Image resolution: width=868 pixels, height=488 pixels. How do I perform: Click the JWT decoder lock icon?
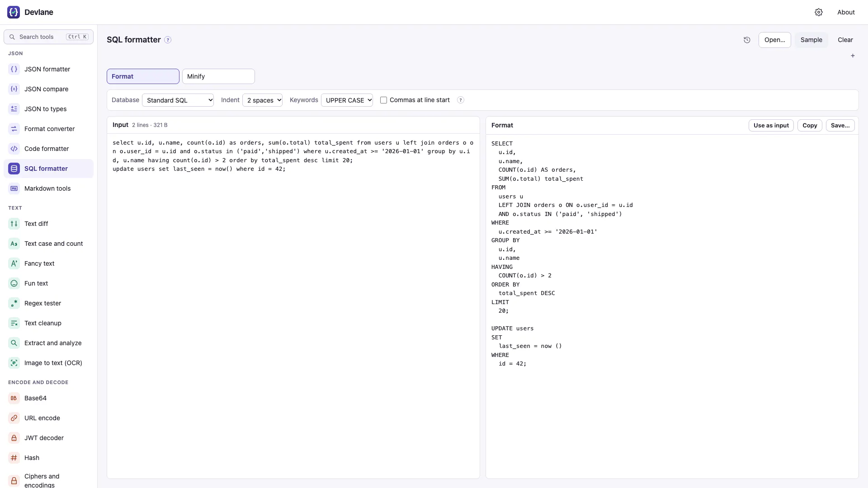coord(14,438)
